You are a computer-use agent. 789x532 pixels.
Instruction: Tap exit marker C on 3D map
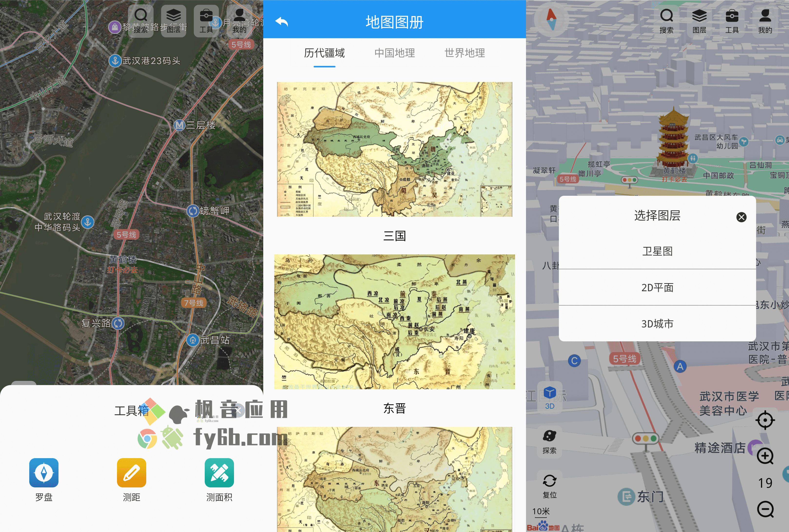(574, 361)
